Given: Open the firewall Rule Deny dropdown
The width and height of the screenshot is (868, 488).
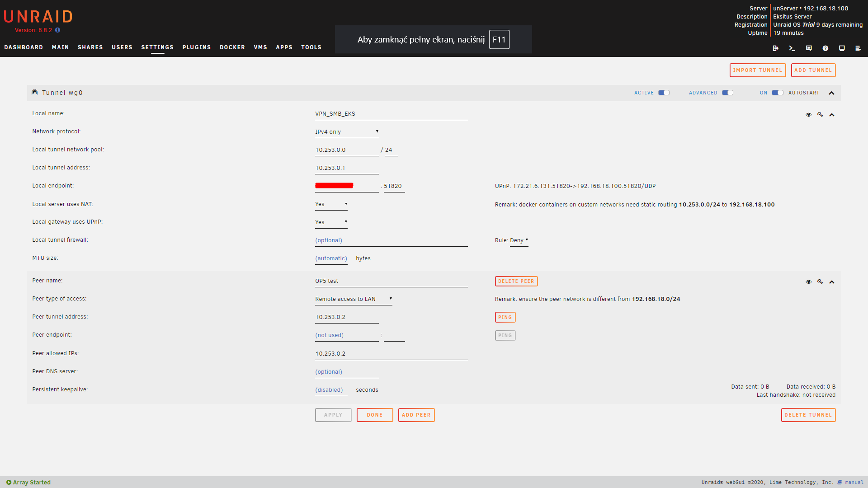Looking at the screenshot, I should pos(519,240).
